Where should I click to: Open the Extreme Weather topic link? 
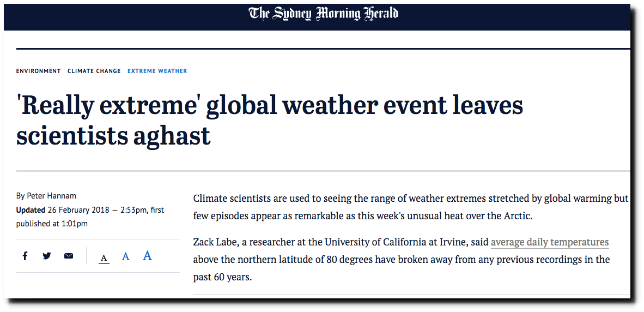click(x=157, y=71)
